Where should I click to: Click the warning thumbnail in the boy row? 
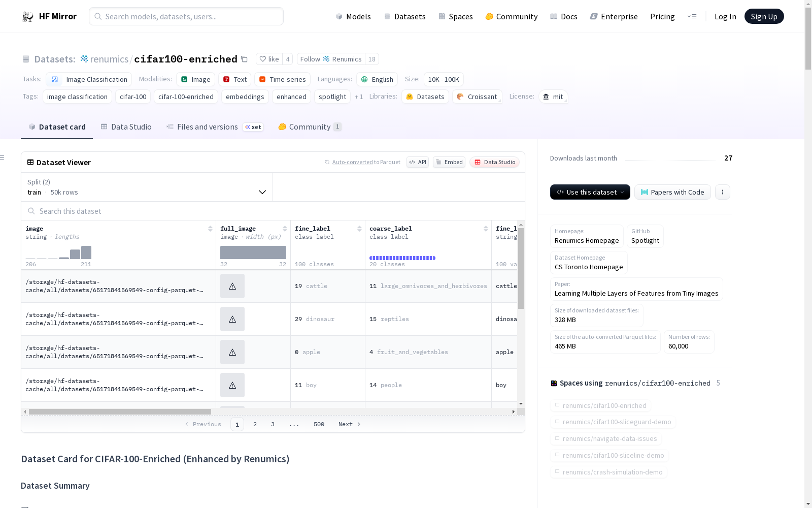pos(232,385)
